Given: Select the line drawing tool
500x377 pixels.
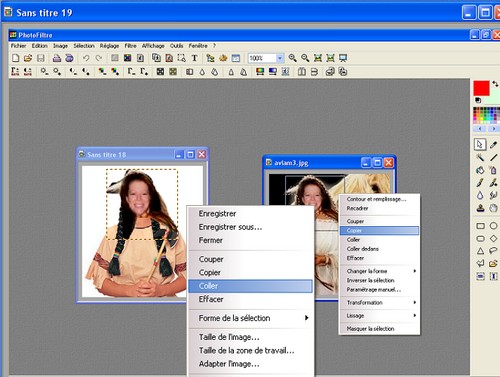Looking at the screenshot, I should pos(493,158).
